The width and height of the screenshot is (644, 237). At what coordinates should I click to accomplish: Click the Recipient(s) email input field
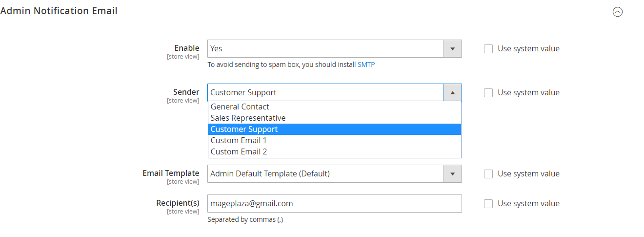coord(334,204)
